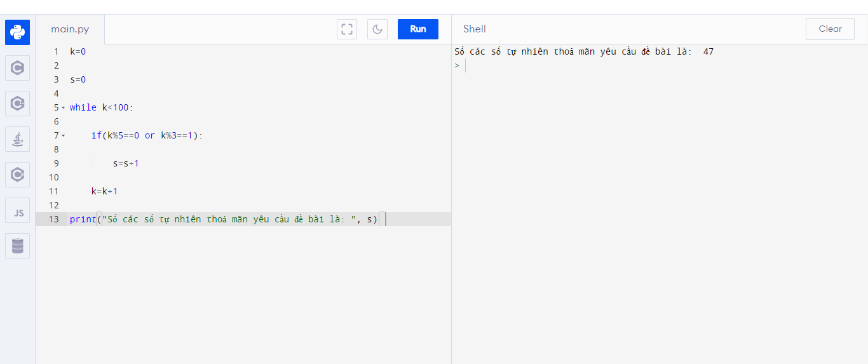
Task: Choose the Java language icon
Action: (17, 139)
